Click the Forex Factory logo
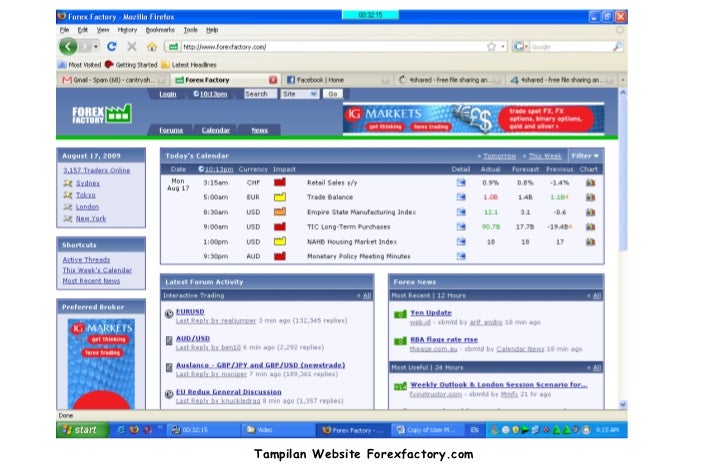The image size is (728, 476). (x=102, y=114)
